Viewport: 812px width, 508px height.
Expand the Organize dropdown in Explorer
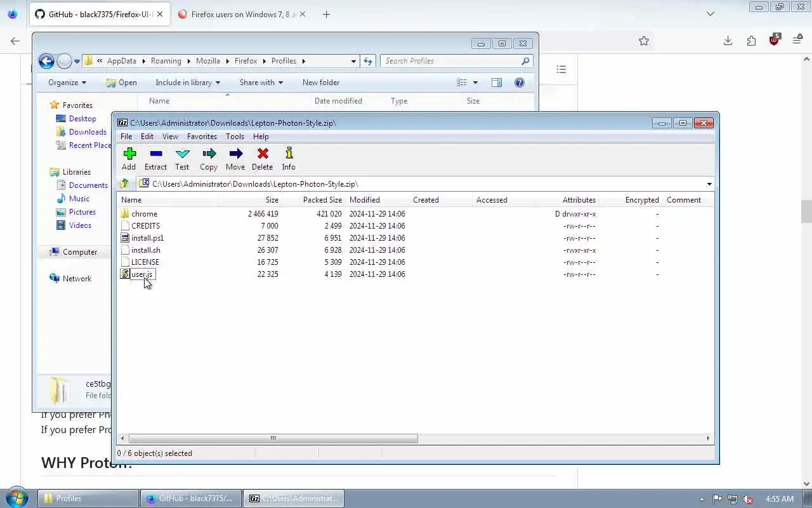click(67, 83)
